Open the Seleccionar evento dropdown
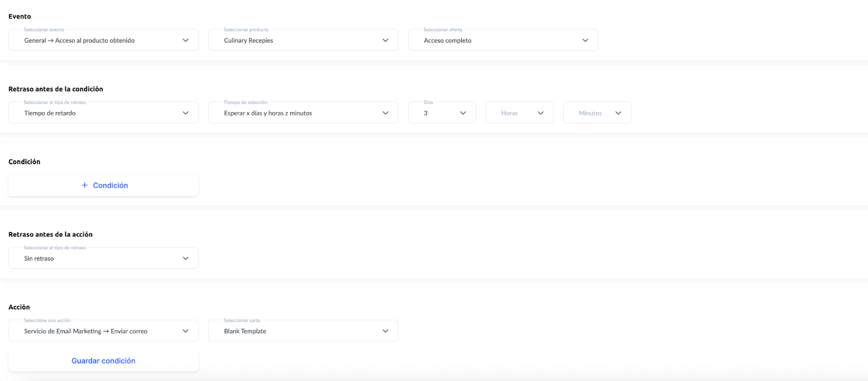Image resolution: width=868 pixels, height=381 pixels. pyautogui.click(x=103, y=41)
